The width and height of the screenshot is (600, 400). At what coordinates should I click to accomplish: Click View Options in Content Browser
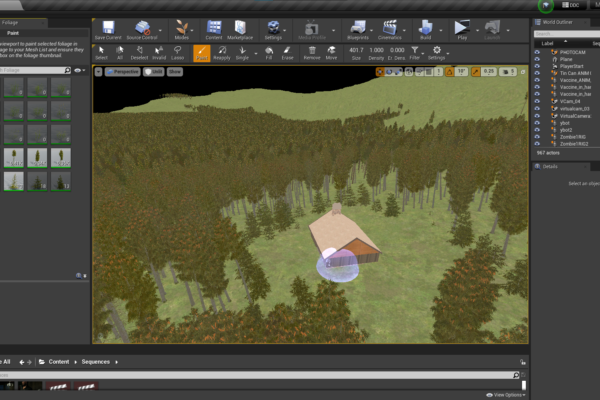click(x=506, y=395)
